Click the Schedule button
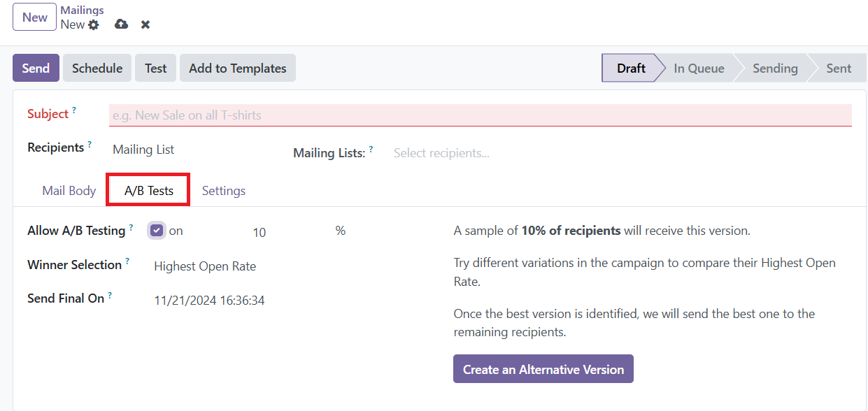868x411 pixels. click(x=97, y=68)
